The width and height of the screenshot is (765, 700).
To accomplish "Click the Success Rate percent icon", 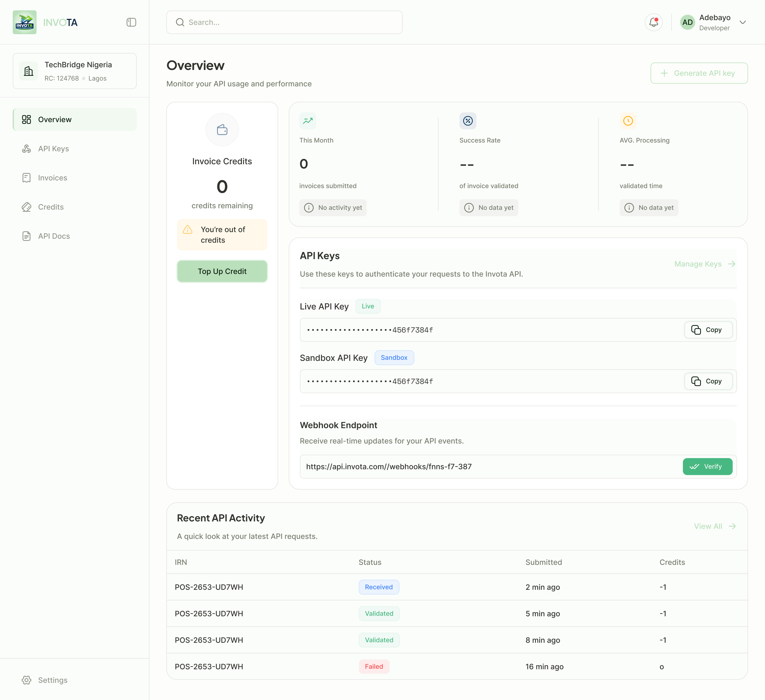I will (x=468, y=121).
